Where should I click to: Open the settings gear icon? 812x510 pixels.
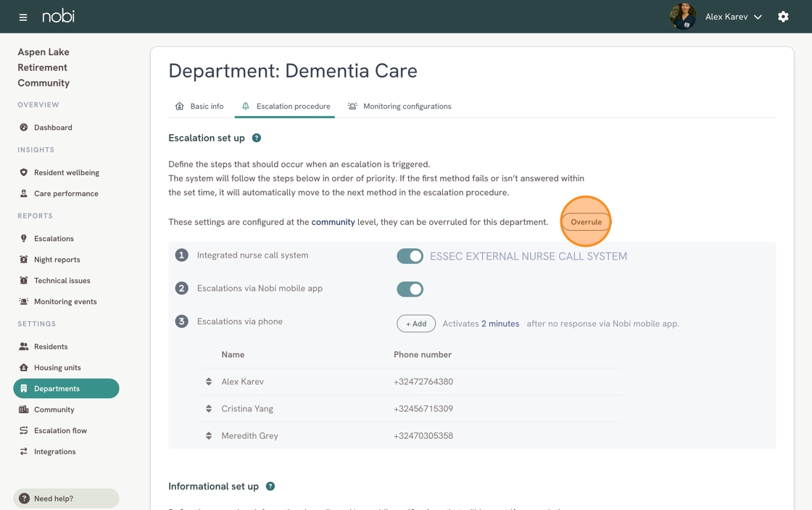783,17
